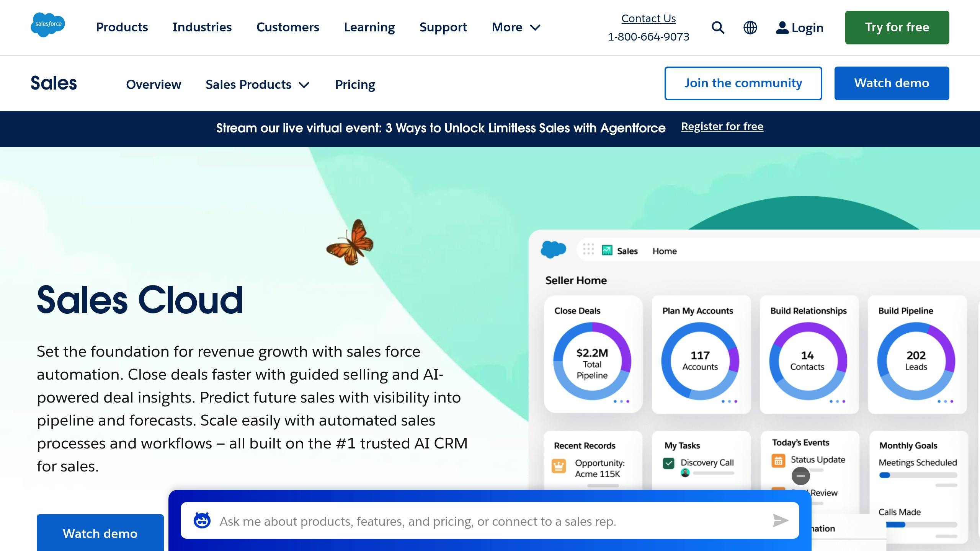Click the $2.2M Total Pipeline donut chart
Screen dimensions: 980x551
point(592,361)
